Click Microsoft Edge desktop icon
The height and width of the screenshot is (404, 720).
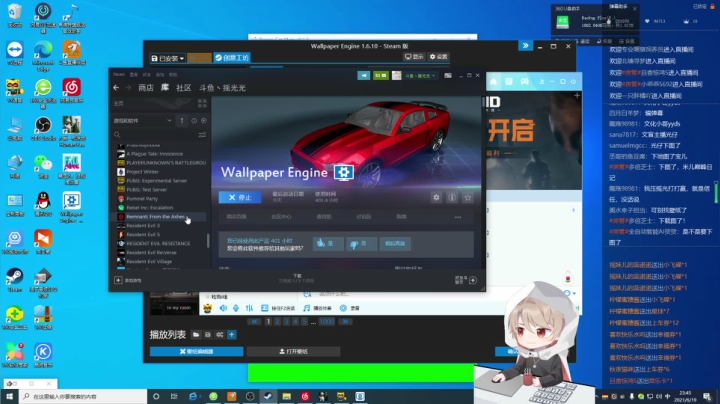43,55
